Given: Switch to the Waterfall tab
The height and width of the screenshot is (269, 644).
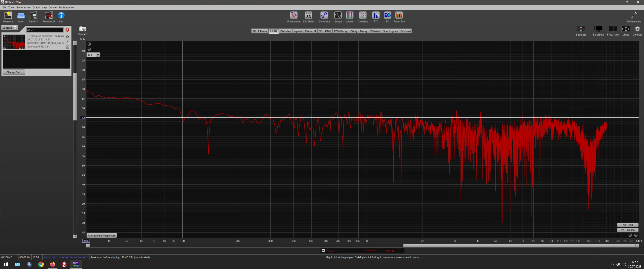Looking at the screenshot, I should (x=375, y=31).
